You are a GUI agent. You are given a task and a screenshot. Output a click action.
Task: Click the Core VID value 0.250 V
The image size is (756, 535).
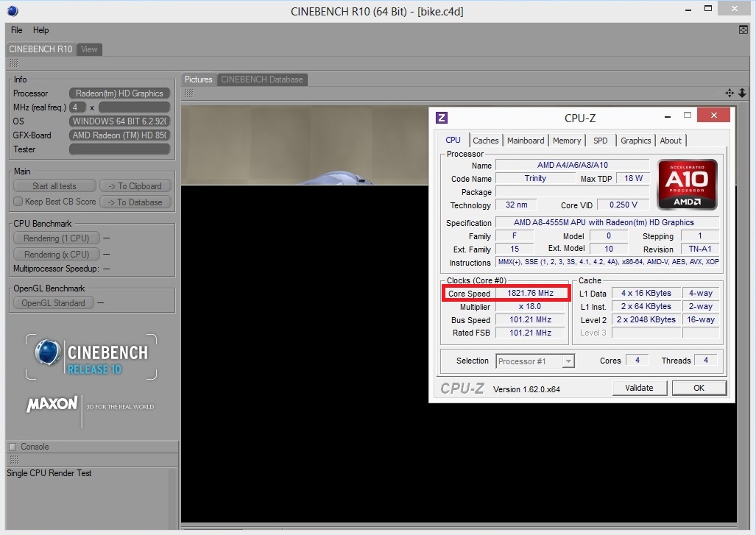623,205
